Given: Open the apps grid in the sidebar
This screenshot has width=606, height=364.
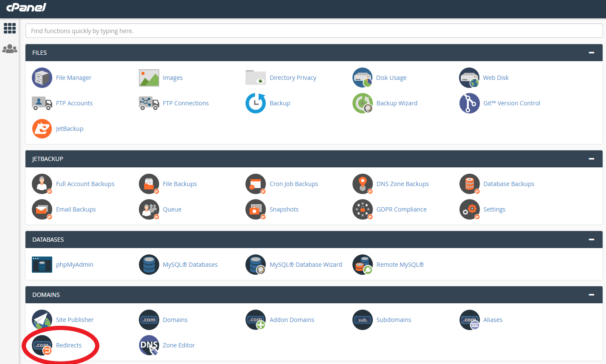Looking at the screenshot, I should point(9,28).
